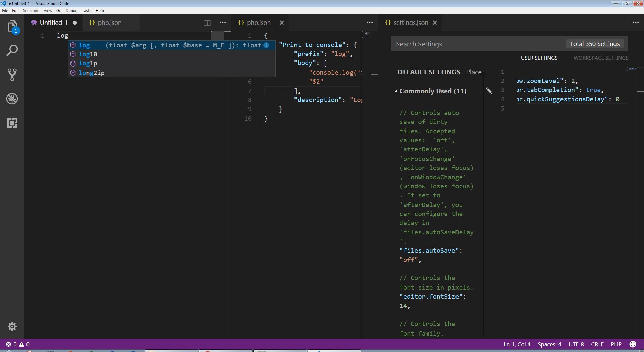The image size is (644, 352).
Task: Select the long2ip suggestion
Action: [172, 73]
